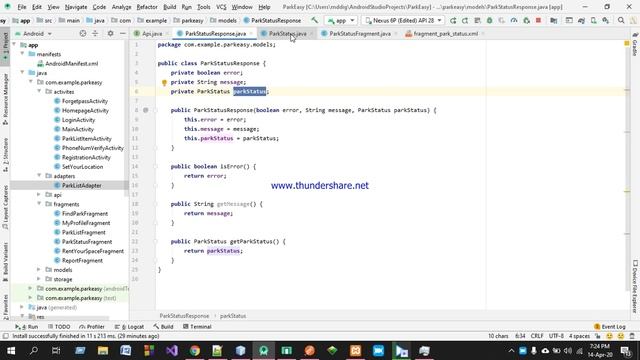Switch to the ParkStatusFragment.java tab

(x=360, y=33)
